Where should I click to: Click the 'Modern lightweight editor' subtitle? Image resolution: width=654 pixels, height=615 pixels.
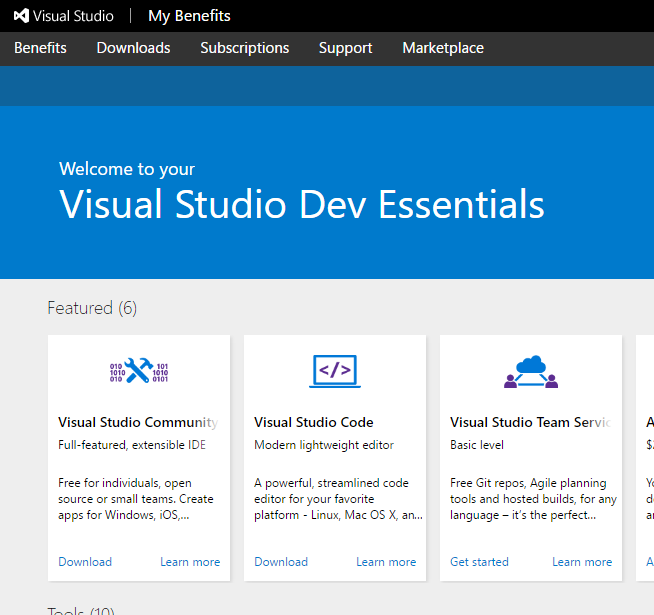324,445
